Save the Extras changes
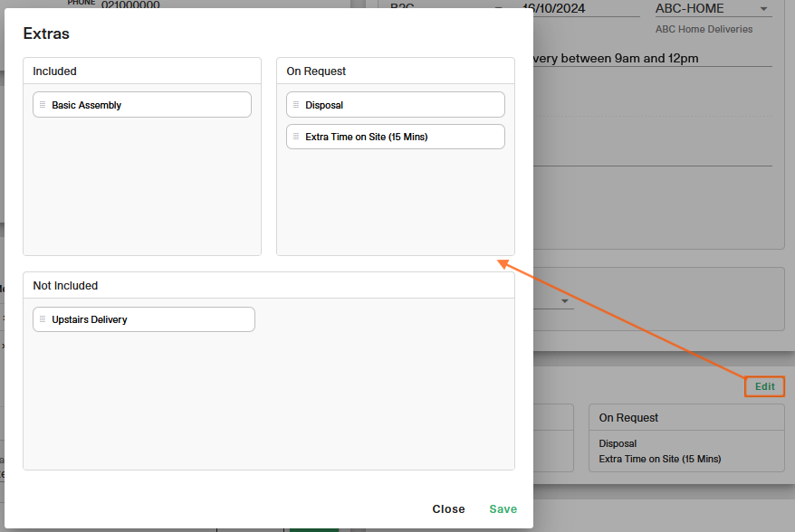The width and height of the screenshot is (795, 532). click(x=503, y=509)
